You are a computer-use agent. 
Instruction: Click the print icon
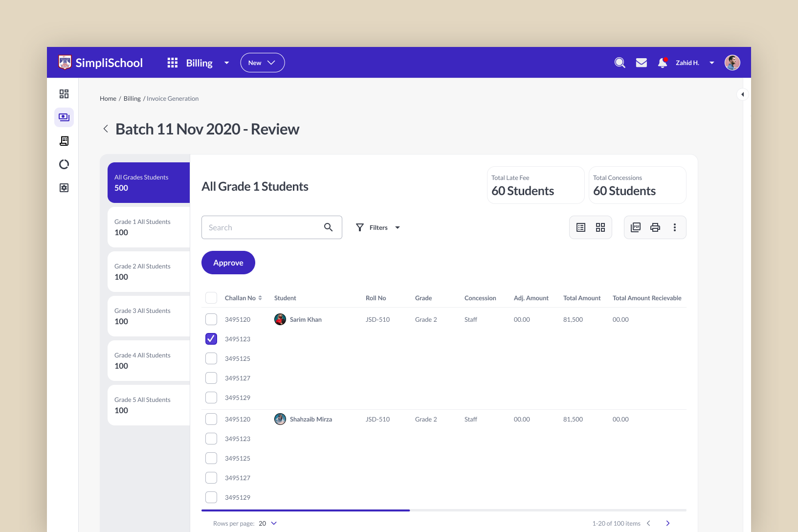655,227
